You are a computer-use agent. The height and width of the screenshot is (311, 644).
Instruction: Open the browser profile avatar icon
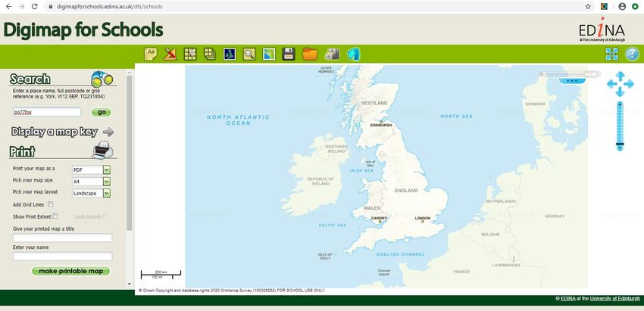pyautogui.click(x=622, y=7)
